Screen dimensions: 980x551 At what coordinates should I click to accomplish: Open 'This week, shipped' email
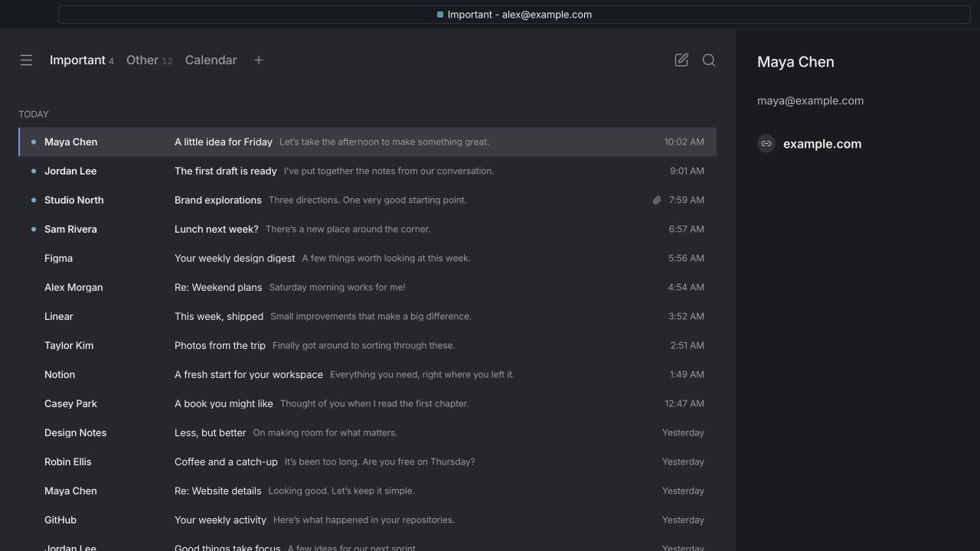367,316
